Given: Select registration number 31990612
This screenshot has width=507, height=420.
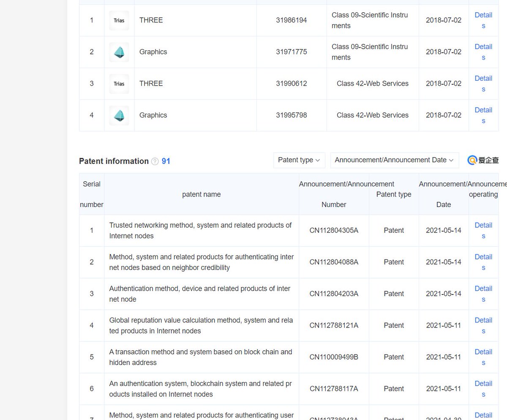Looking at the screenshot, I should [292, 84].
